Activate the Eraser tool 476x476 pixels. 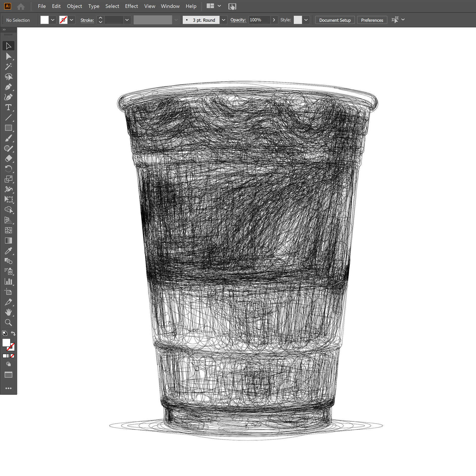point(8,159)
